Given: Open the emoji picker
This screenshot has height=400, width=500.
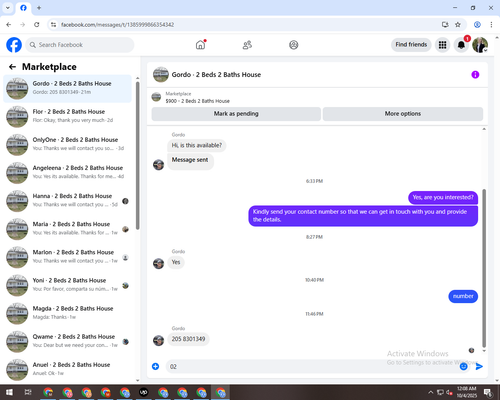Looking at the screenshot, I should coord(463,366).
